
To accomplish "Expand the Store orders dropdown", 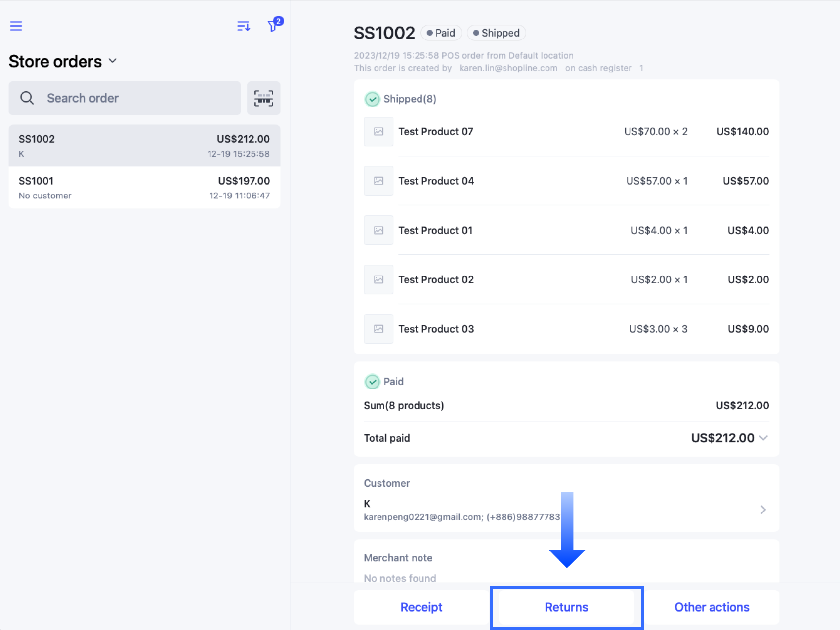I will pyautogui.click(x=113, y=61).
